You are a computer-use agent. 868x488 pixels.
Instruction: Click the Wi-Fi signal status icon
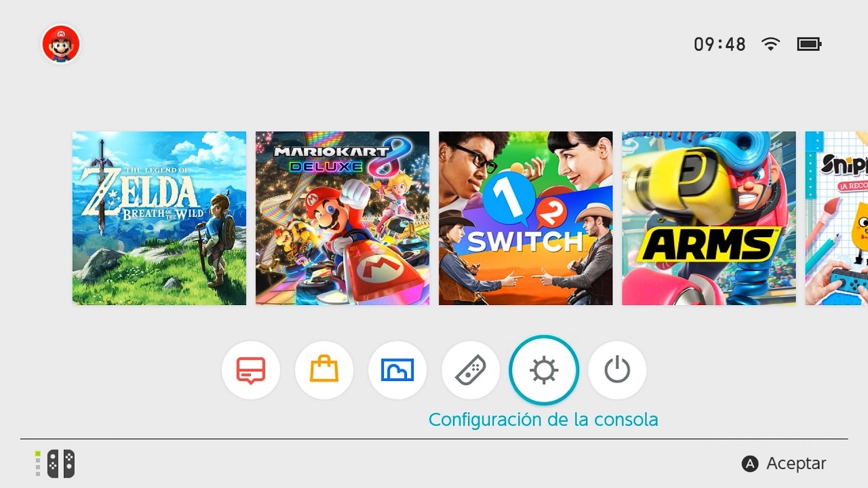coord(770,44)
